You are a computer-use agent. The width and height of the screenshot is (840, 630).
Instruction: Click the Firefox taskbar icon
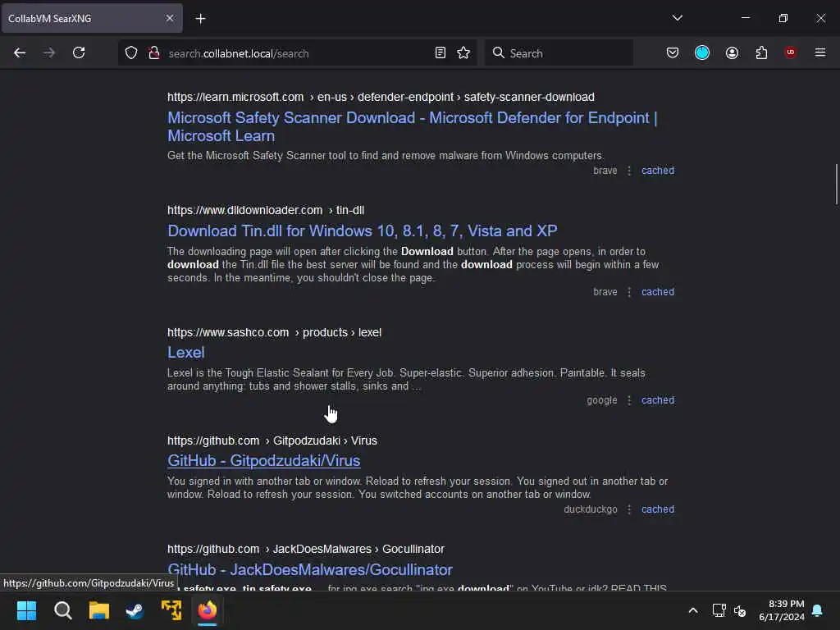208,610
